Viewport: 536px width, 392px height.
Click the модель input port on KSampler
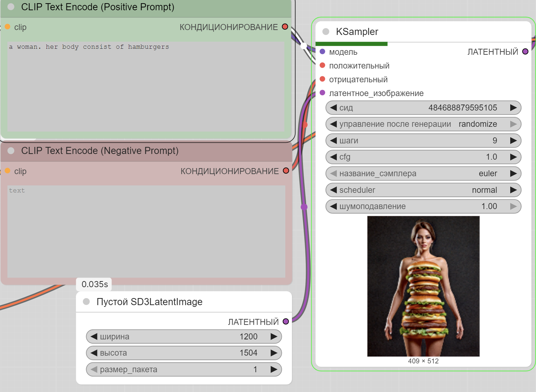tap(322, 52)
